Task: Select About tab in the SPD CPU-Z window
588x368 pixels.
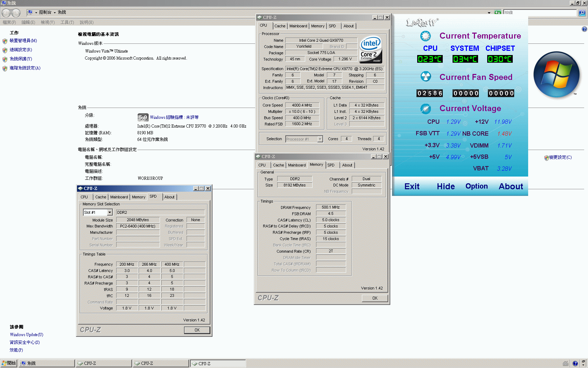Action: click(x=169, y=197)
